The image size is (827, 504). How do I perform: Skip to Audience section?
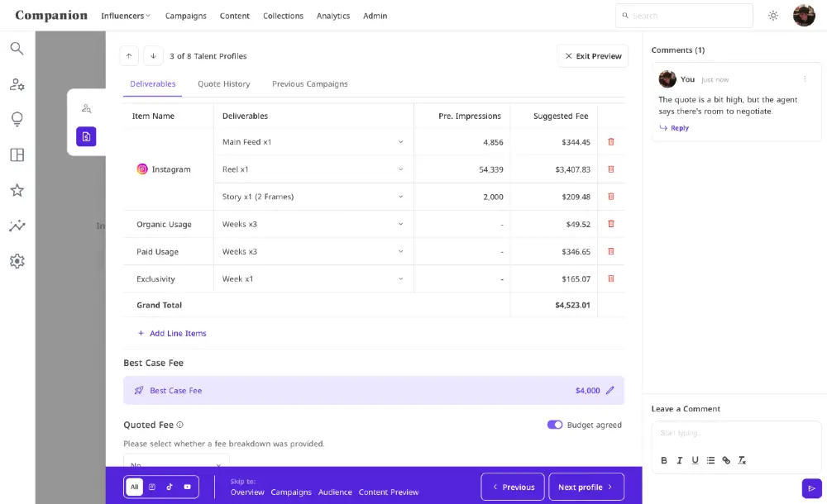335,492
